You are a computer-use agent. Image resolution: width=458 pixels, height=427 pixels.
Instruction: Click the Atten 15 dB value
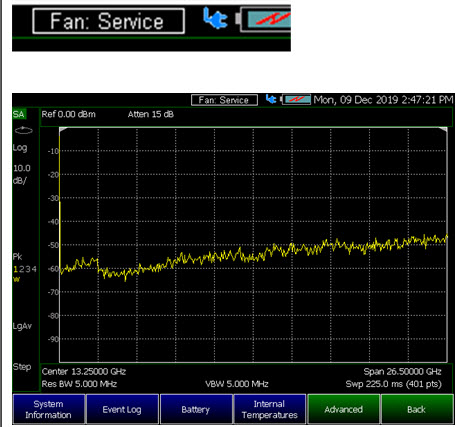coord(151,114)
